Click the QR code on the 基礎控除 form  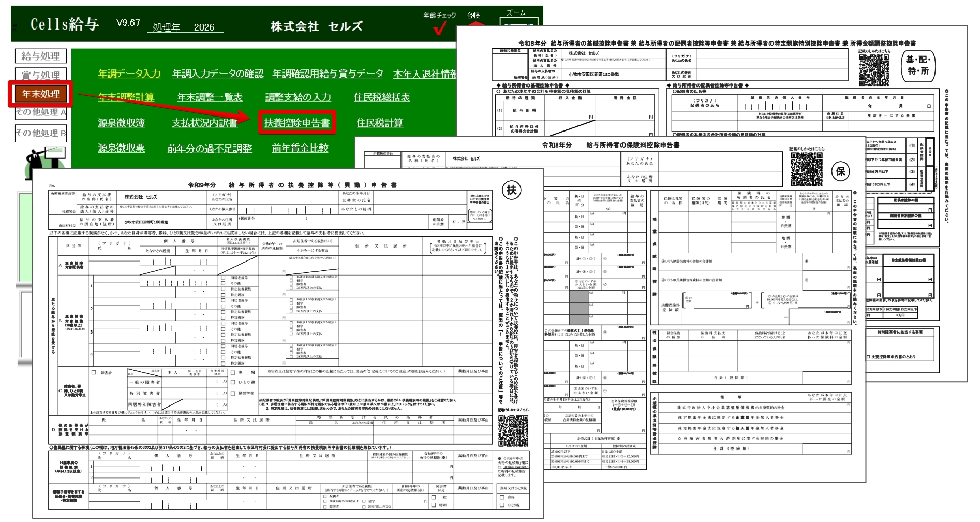874,70
